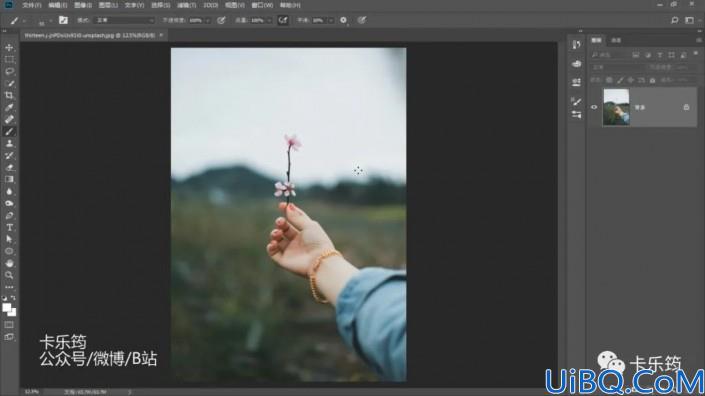Change the screen mode

click(x=9, y=337)
